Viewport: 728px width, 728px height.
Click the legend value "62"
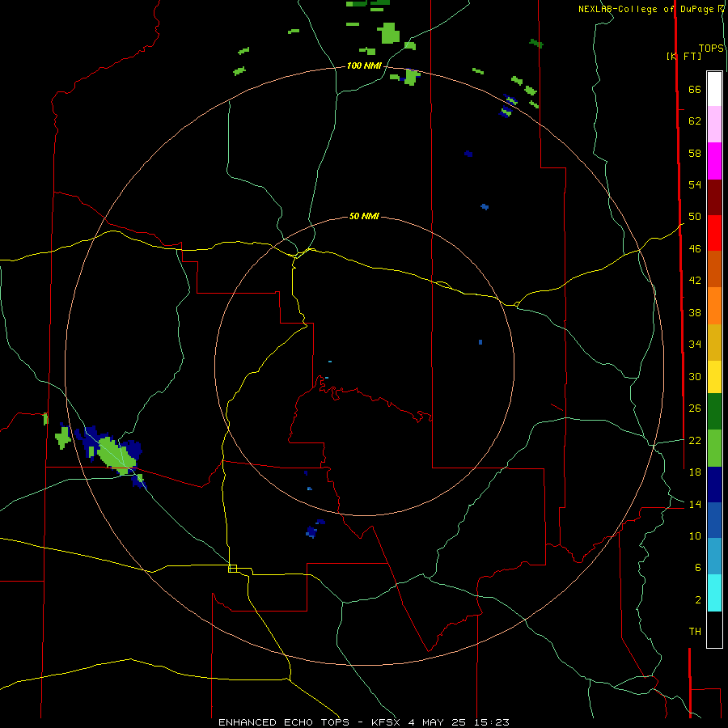tap(695, 121)
